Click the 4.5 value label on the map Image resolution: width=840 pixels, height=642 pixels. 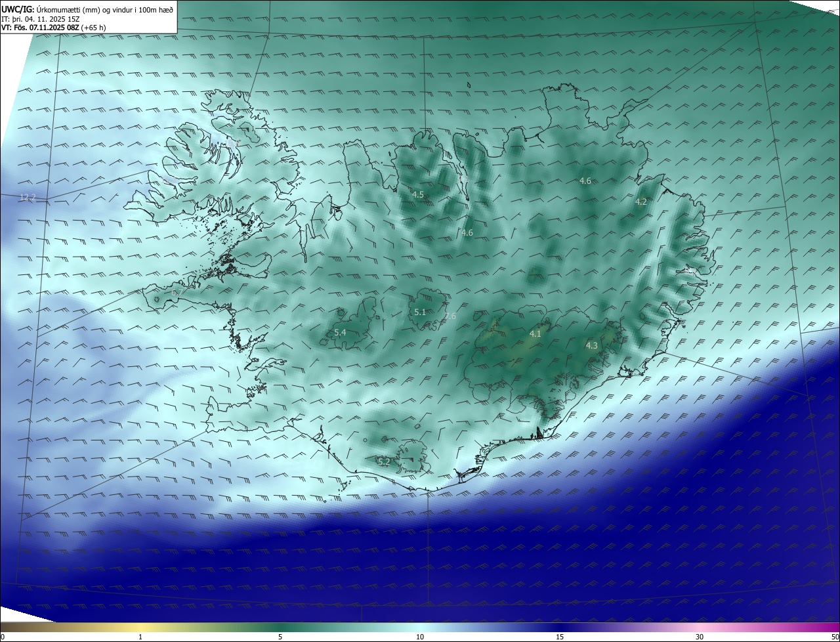point(418,195)
